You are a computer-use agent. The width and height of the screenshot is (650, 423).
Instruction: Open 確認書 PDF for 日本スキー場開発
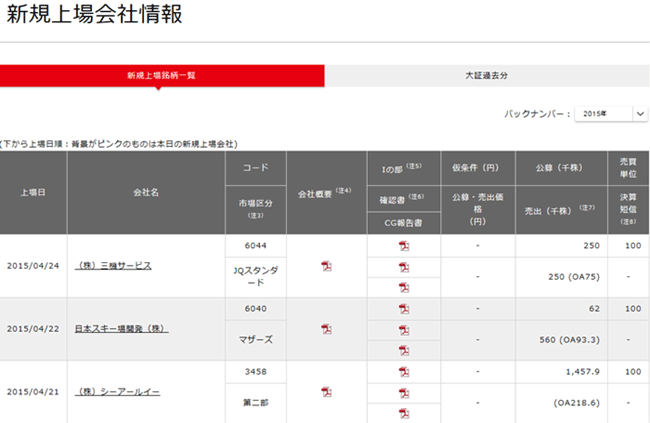pos(404,329)
